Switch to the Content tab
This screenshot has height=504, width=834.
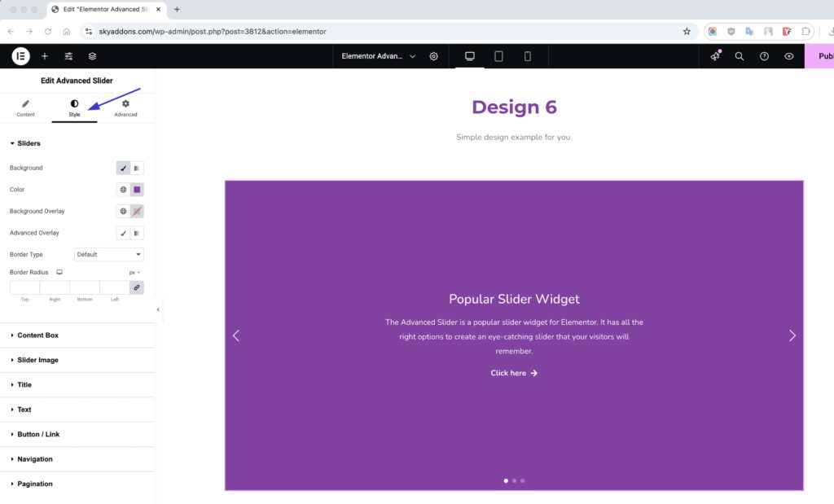(x=25, y=107)
